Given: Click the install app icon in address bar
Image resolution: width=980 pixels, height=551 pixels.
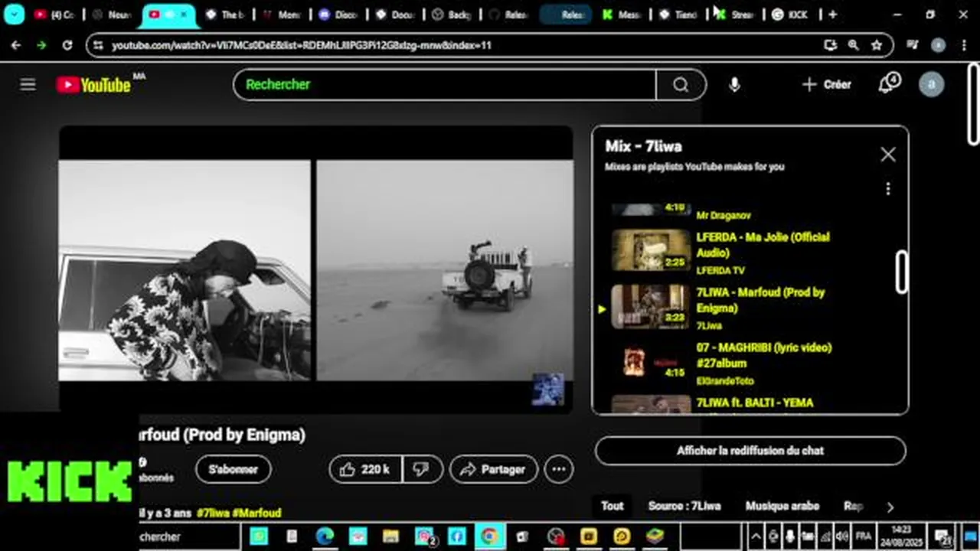Looking at the screenshot, I should (830, 45).
